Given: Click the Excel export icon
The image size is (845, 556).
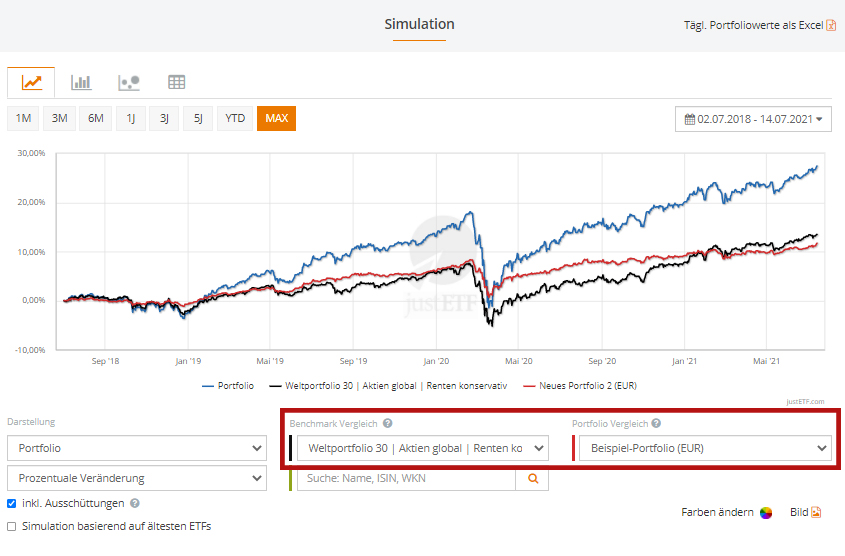Looking at the screenshot, I should coord(831,25).
